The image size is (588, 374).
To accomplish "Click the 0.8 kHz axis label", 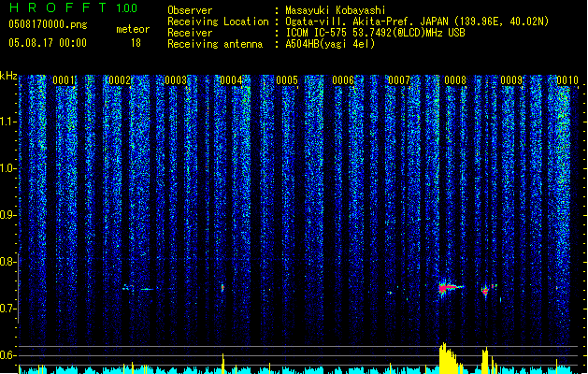I will coord(8,262).
